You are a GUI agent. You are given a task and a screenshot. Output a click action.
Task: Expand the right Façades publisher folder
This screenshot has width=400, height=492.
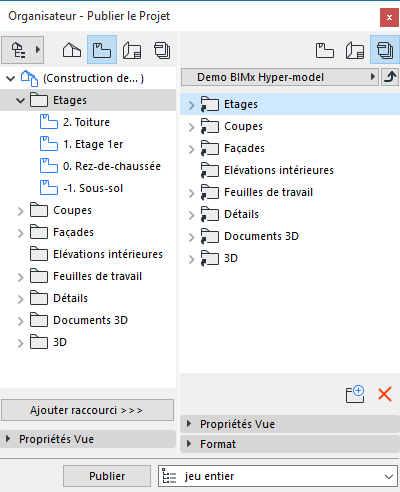(191, 149)
